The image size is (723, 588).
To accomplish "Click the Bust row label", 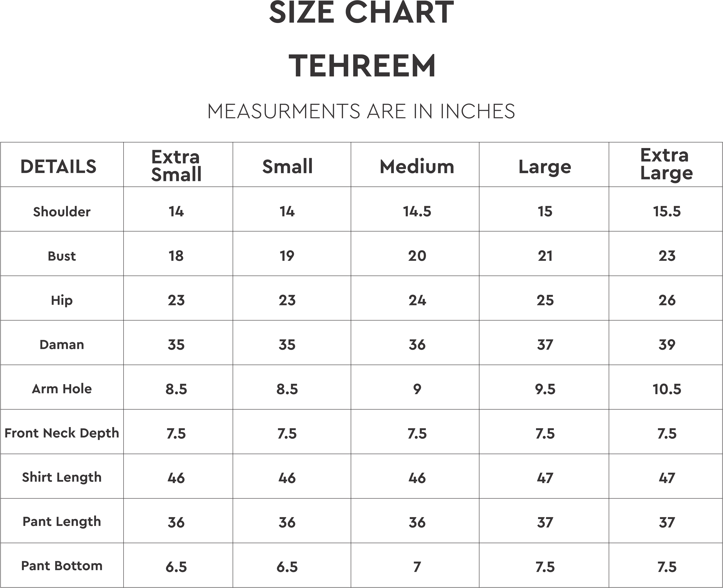I will click(x=62, y=256).
